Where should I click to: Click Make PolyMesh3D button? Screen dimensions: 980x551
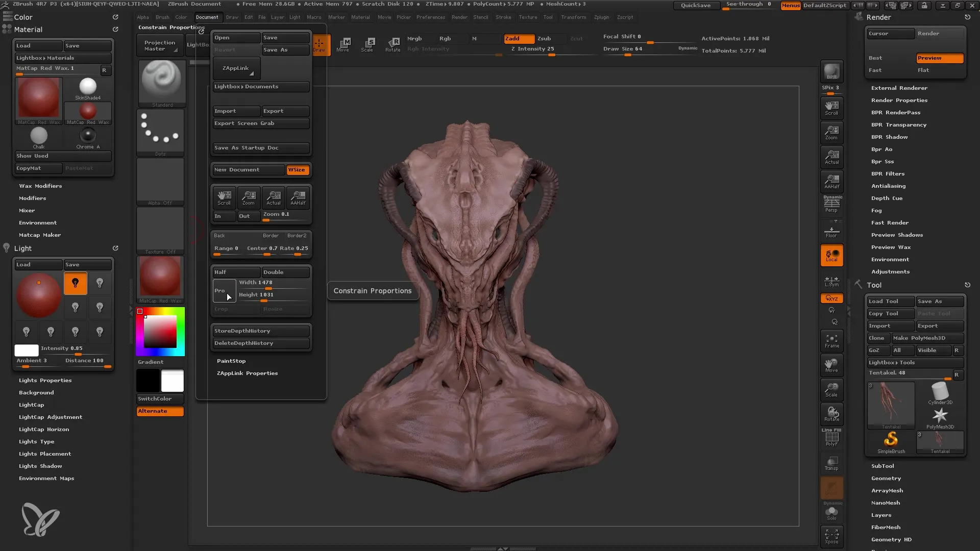927,338
